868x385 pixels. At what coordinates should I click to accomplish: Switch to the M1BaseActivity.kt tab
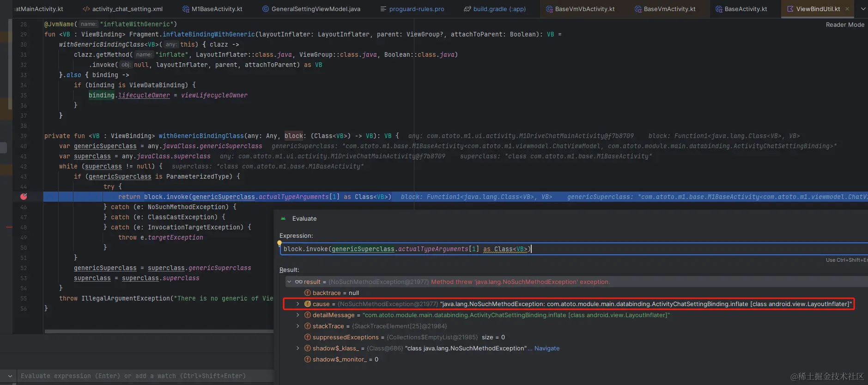tap(212, 9)
